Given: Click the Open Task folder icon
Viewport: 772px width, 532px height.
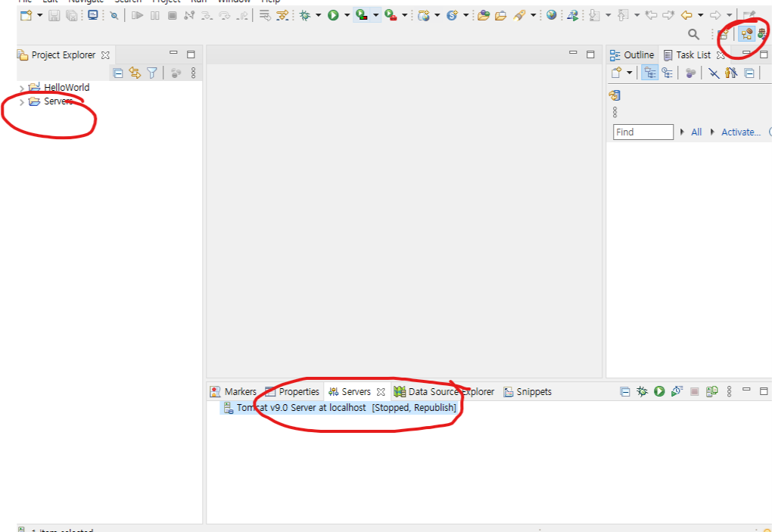Looking at the screenshot, I should point(501,16).
